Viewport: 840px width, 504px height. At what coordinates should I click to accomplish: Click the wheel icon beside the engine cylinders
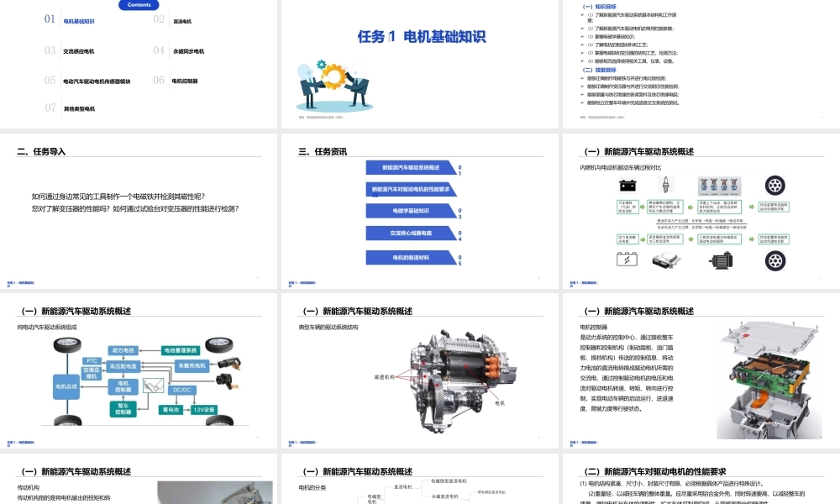coord(774,186)
